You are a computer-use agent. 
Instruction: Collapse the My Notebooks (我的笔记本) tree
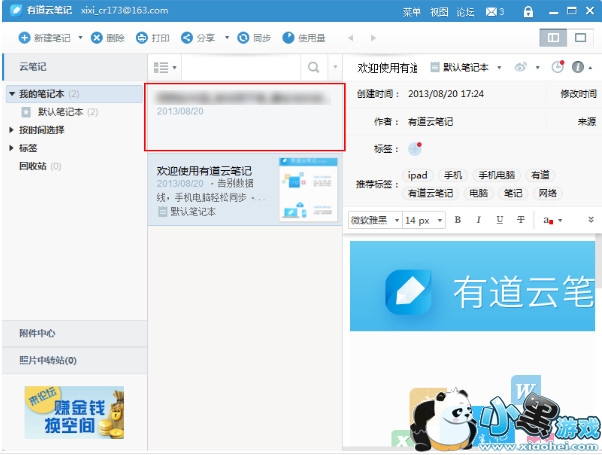point(12,94)
